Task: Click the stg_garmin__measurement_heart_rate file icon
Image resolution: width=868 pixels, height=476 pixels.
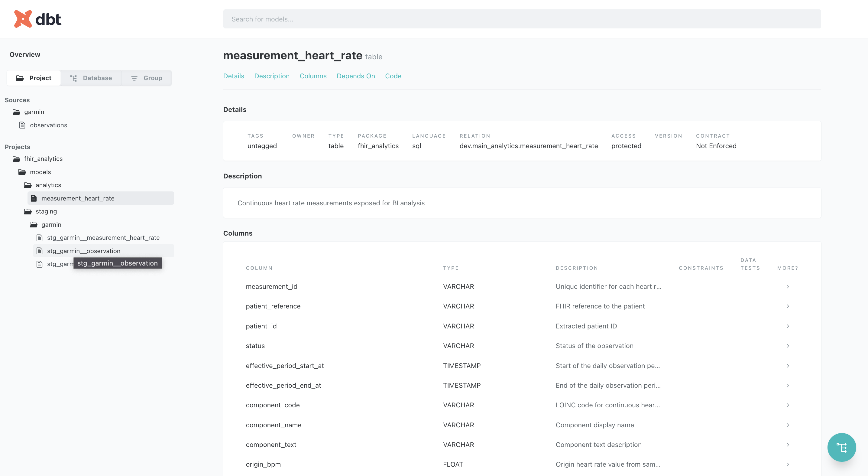Action: (x=39, y=238)
